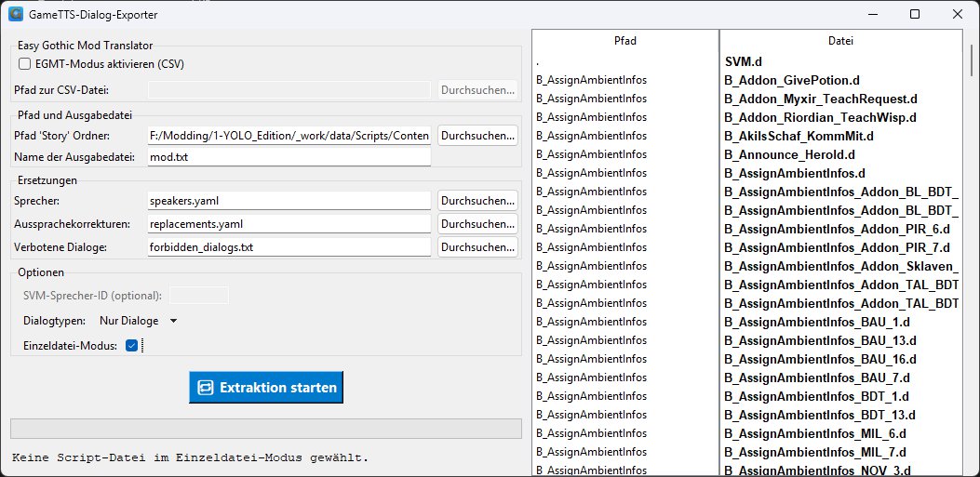Click the GameTTS app icon in title bar
This screenshot has width=980, height=477.
pyautogui.click(x=15, y=15)
